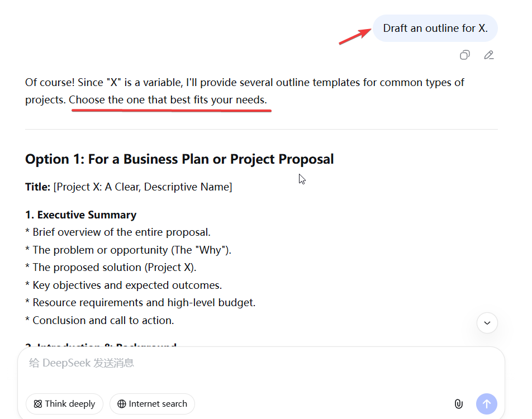The height and width of the screenshot is (419, 532).
Task: Select the "1. Executive Summary" section heading
Action: 81,215
